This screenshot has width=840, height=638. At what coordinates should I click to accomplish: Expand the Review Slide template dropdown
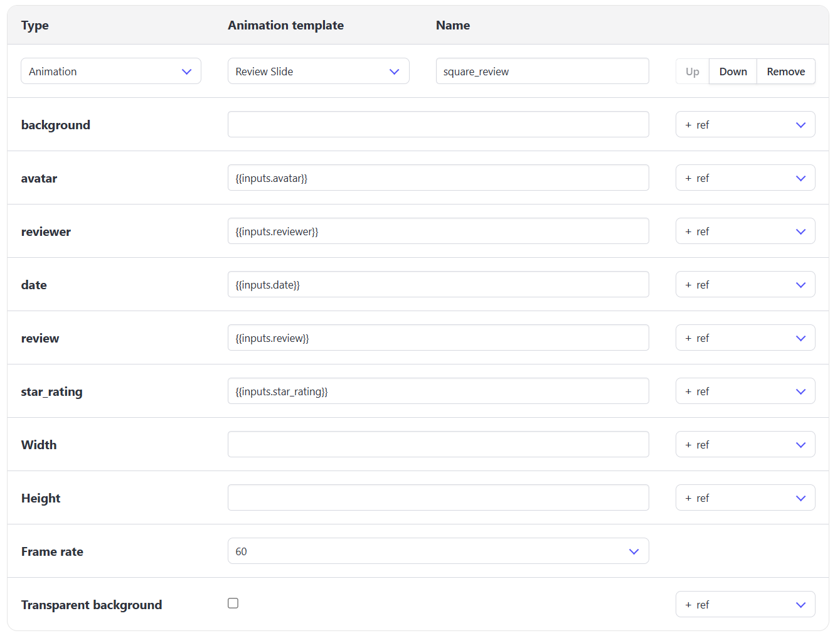click(318, 71)
